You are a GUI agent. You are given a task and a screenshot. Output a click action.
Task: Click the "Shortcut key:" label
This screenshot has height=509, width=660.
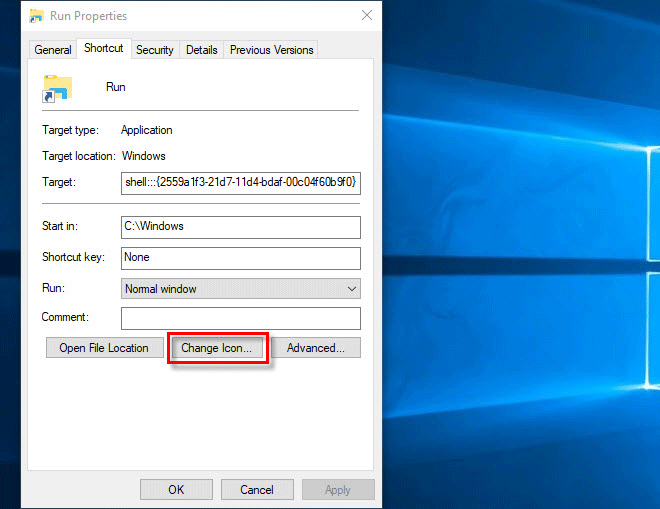pos(73,257)
